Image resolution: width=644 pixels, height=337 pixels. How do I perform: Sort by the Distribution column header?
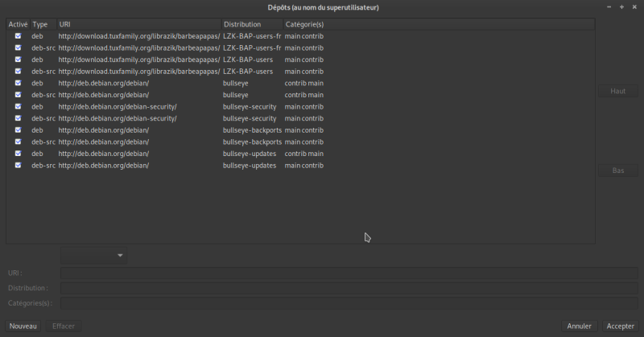252,24
